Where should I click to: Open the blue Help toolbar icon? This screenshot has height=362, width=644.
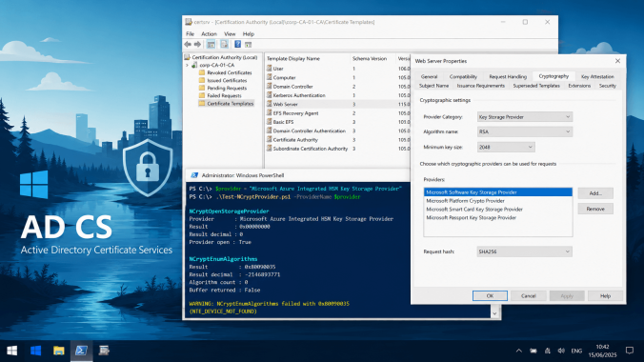click(x=237, y=45)
